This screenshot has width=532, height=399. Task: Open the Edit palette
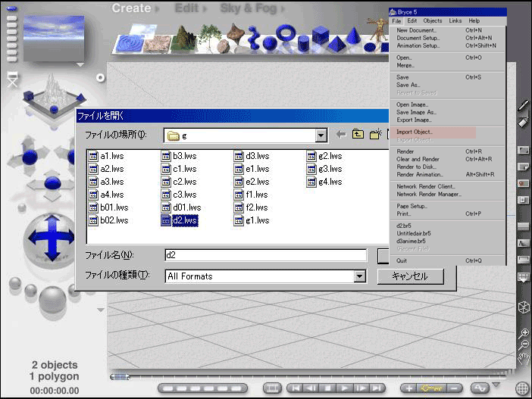(186, 8)
